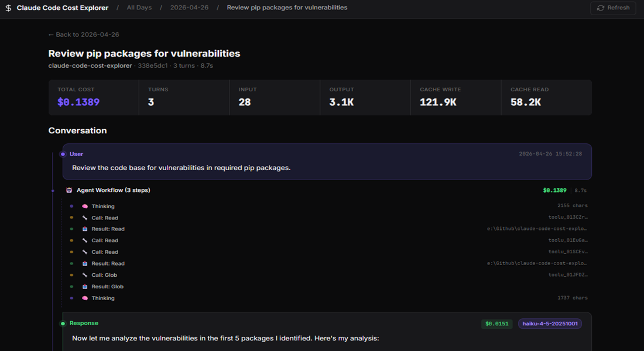Expand the Call: Read step toolu_01EuGa
The image size is (644, 351).
(328, 240)
